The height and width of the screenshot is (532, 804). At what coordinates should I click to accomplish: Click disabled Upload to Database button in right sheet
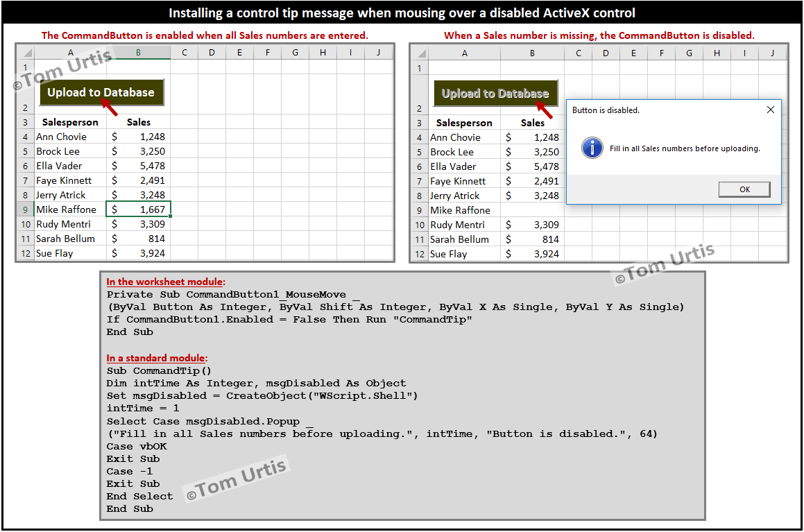495,93
